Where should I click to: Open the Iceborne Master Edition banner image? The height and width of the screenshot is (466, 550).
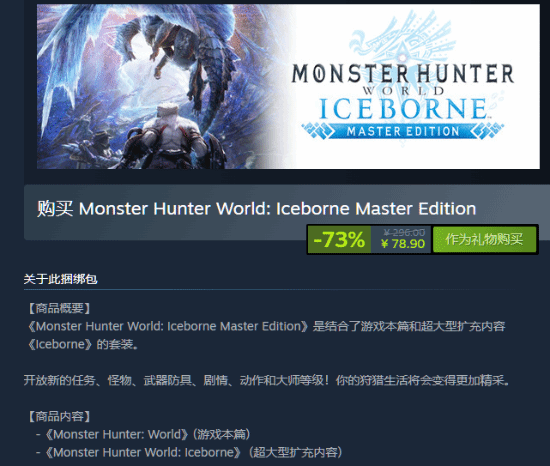point(288,86)
